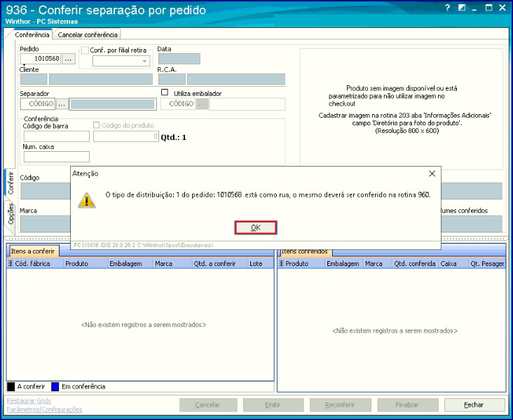This screenshot has height=420, width=513.
Task: Click the window contrast/skin icon in title bar
Action: tap(462, 8)
